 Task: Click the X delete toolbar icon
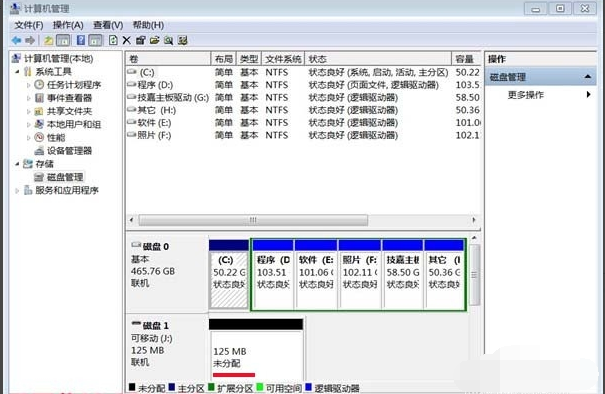tap(127, 40)
